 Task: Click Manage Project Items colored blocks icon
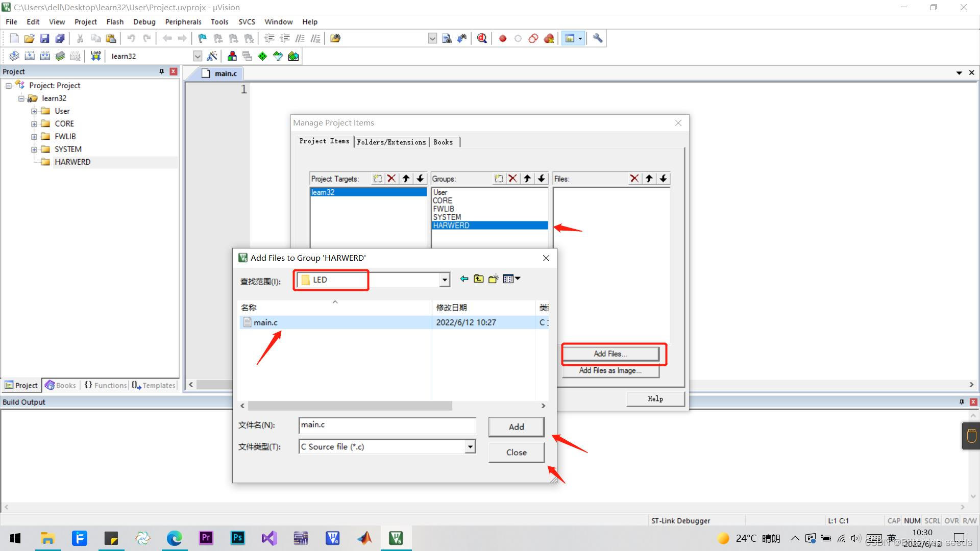click(x=232, y=56)
